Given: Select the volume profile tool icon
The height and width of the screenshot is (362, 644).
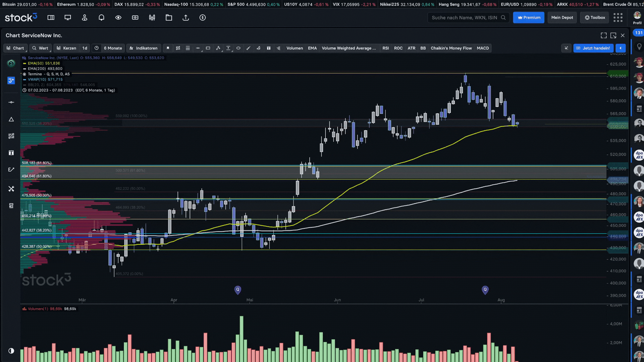Looking at the screenshot, I should pos(278,48).
